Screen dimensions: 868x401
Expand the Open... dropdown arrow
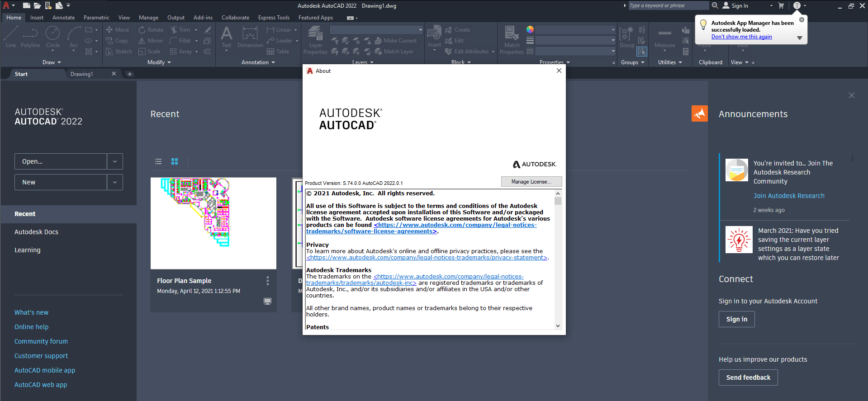[x=115, y=161]
